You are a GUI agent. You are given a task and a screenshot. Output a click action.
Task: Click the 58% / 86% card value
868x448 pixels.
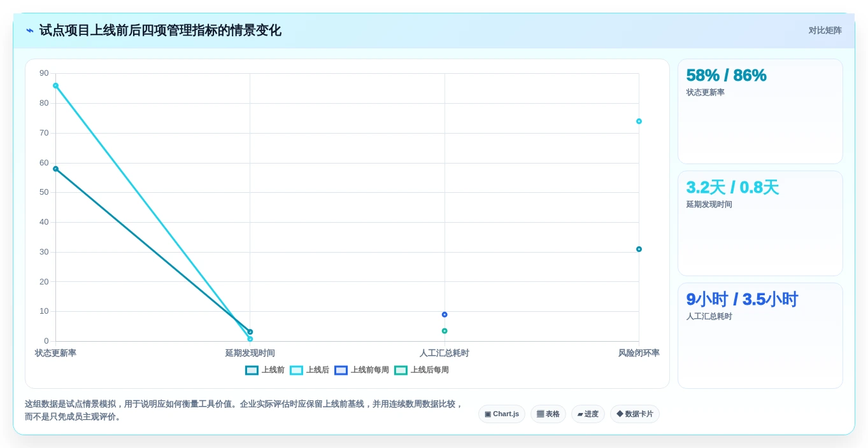click(x=726, y=75)
